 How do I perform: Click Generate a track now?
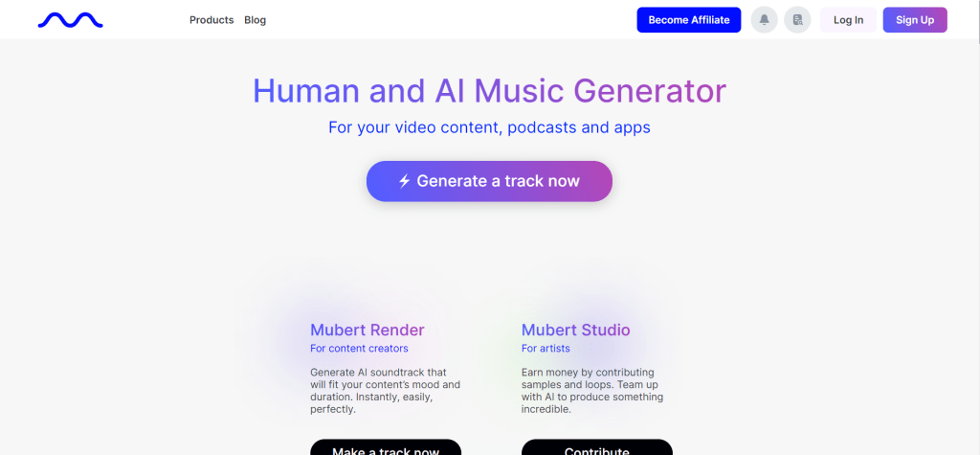point(489,181)
